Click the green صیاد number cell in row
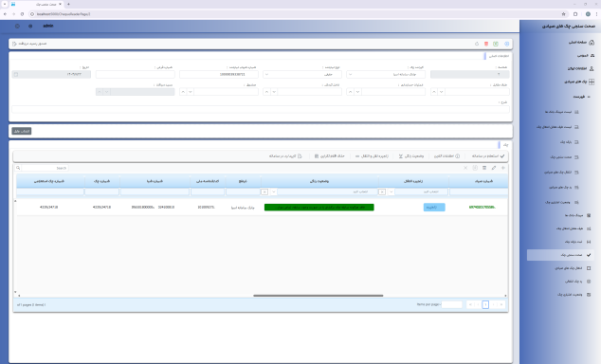 [x=482, y=208]
